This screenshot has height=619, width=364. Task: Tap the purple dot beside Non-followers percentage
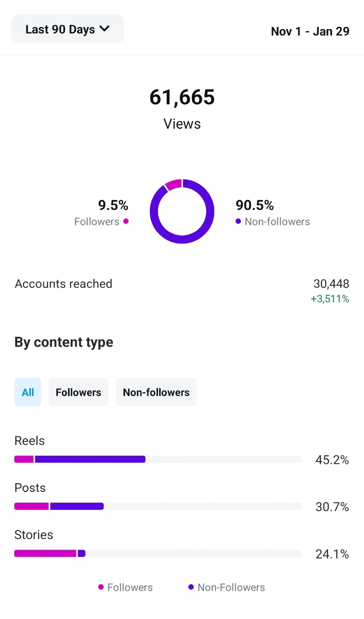pyautogui.click(x=238, y=221)
